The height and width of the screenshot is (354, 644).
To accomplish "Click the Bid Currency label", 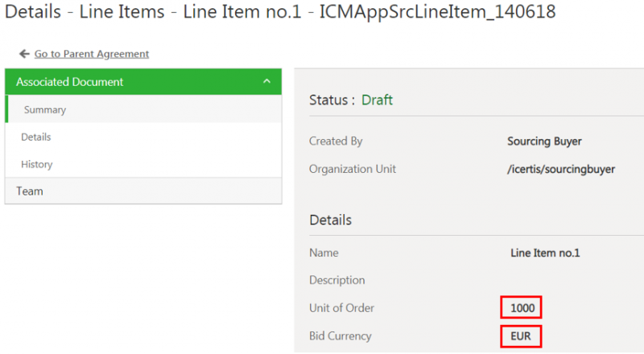I will pyautogui.click(x=341, y=335).
